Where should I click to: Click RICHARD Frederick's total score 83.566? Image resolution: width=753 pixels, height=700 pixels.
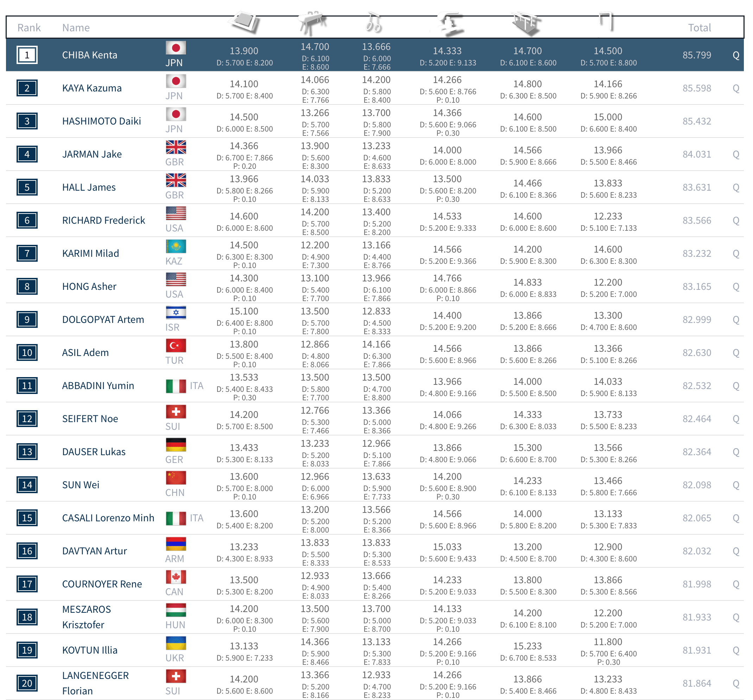[x=697, y=220]
